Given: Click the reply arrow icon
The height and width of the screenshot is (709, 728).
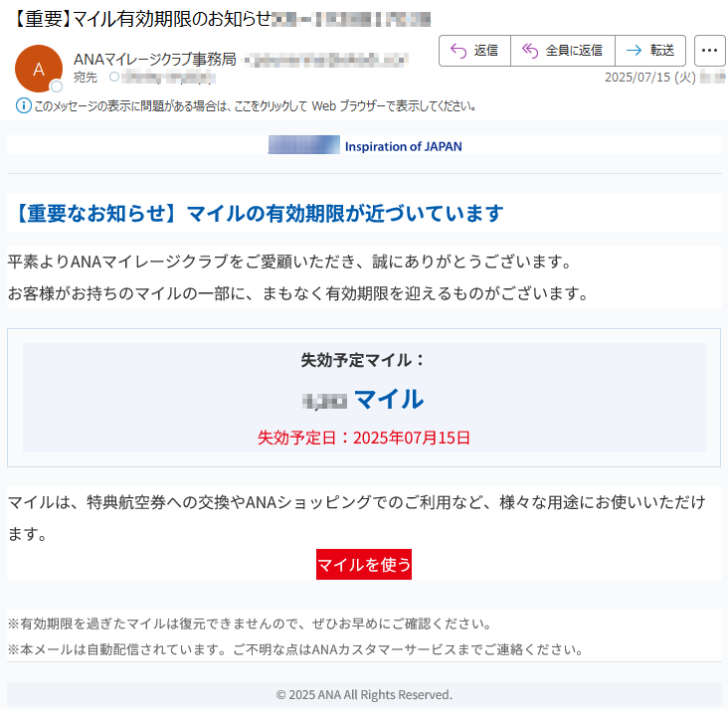Looking at the screenshot, I should 458,51.
